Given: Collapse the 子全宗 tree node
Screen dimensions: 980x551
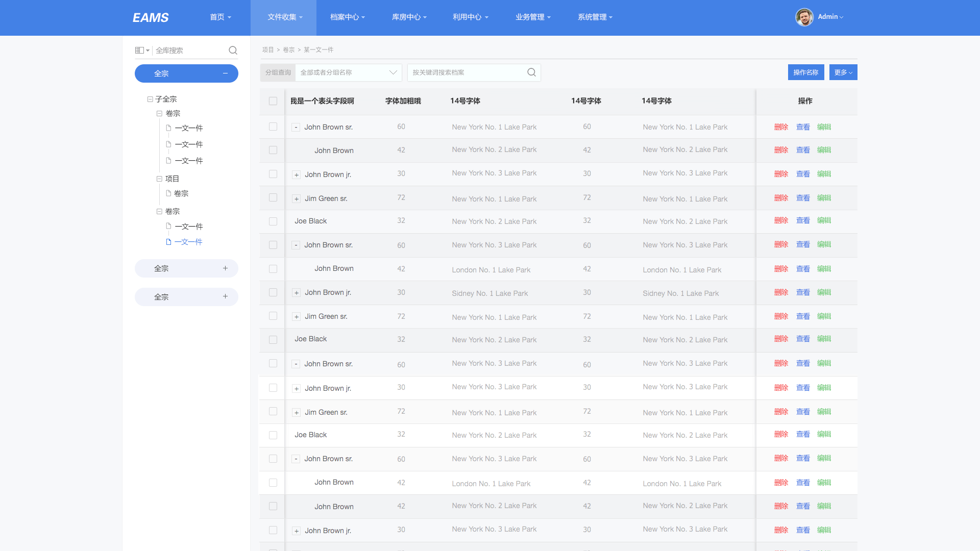Looking at the screenshot, I should tap(150, 99).
